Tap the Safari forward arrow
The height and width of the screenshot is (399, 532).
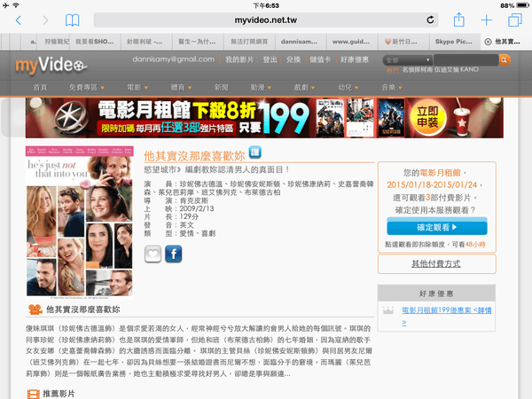coord(45,20)
